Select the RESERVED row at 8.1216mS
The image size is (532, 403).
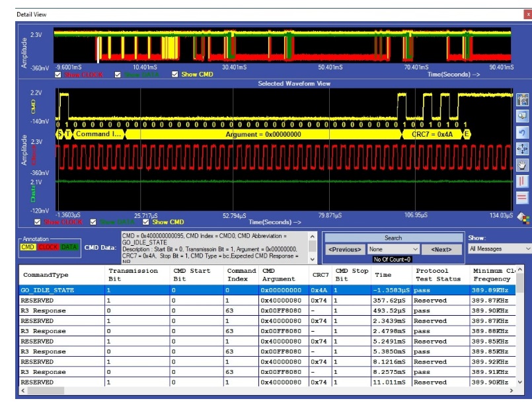[x=268, y=361]
